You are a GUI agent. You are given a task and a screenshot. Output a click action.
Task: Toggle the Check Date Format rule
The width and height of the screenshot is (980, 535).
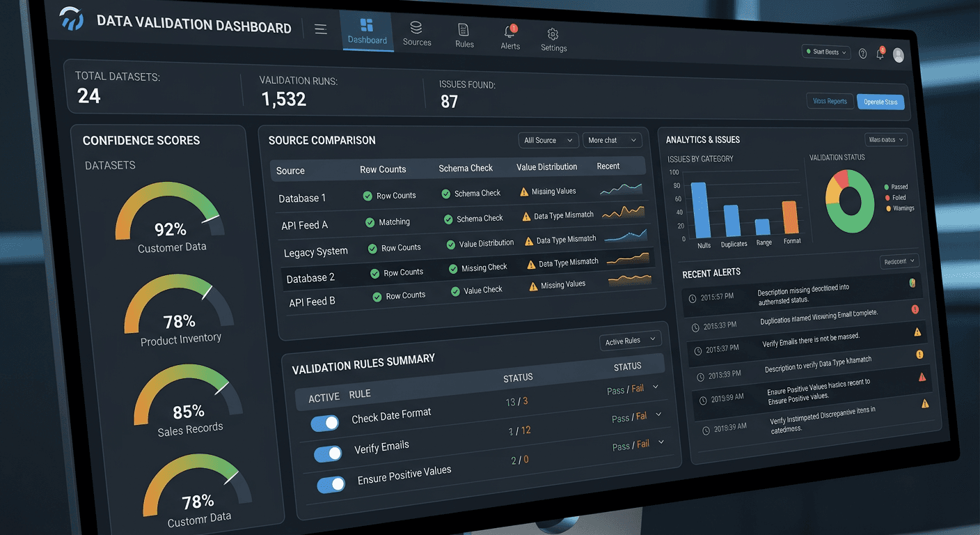(324, 423)
